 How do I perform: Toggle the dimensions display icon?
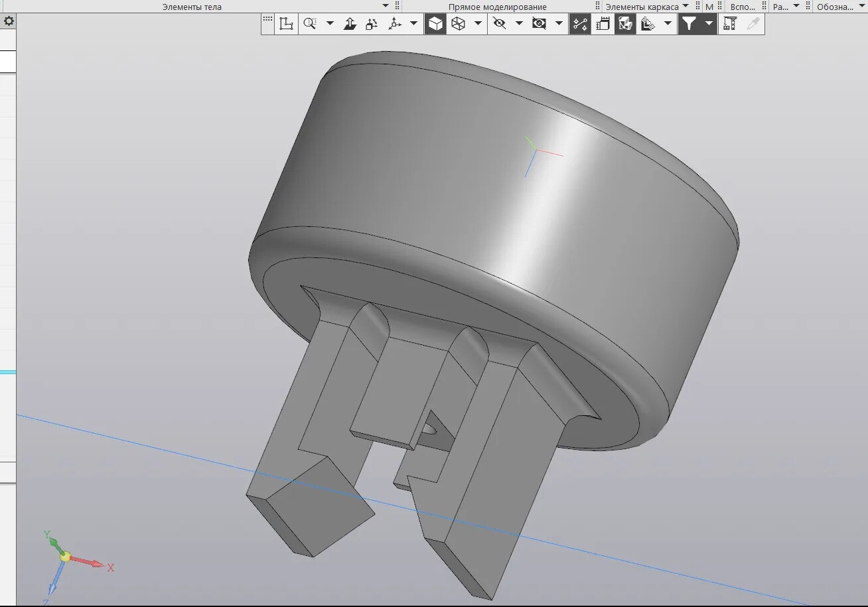603,24
